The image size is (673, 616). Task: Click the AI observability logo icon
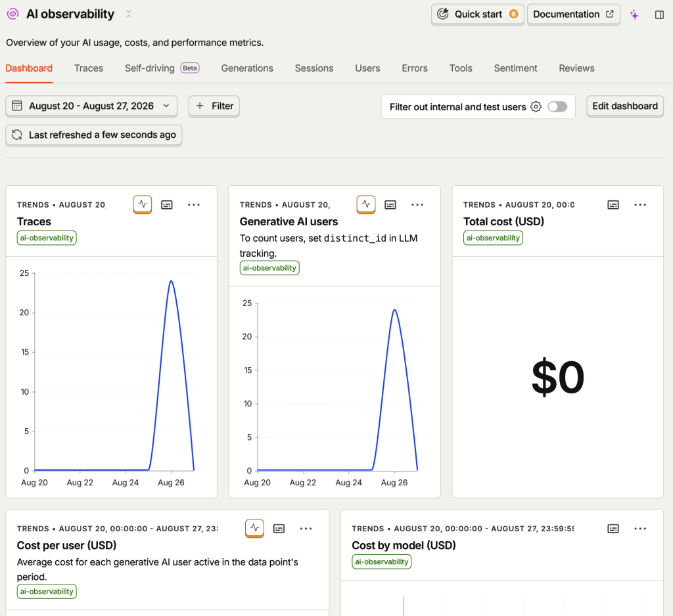point(13,14)
